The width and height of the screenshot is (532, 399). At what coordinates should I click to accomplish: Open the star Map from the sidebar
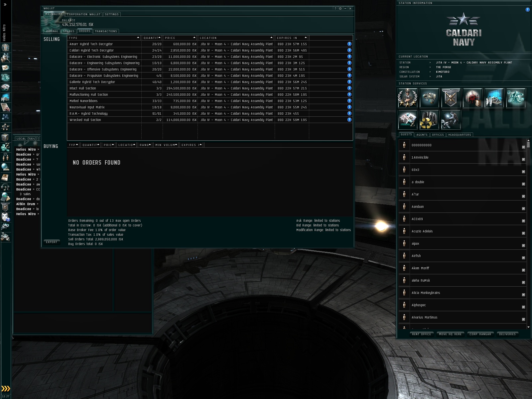6,117
